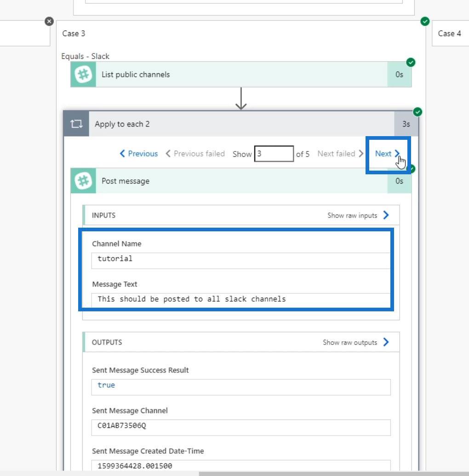Click the green check on Apply to each 2
This screenshot has width=469, height=476.
[x=418, y=112]
